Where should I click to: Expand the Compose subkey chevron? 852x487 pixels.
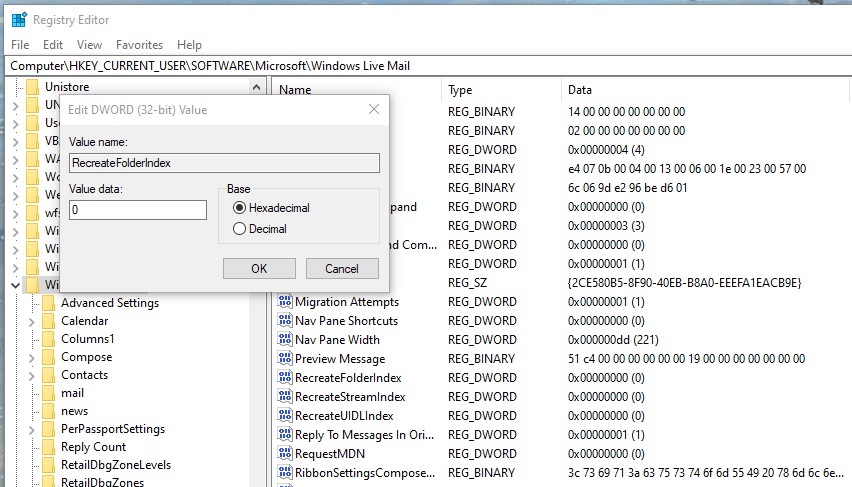click(32, 358)
